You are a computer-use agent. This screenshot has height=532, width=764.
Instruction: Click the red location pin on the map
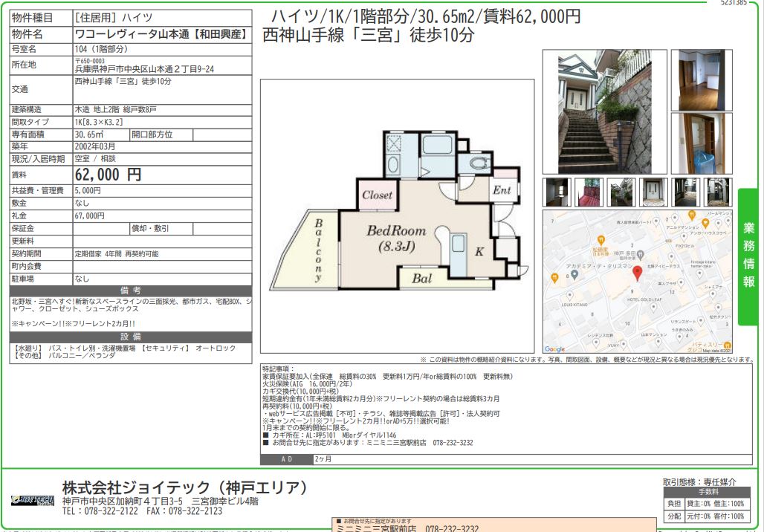pyautogui.click(x=637, y=273)
